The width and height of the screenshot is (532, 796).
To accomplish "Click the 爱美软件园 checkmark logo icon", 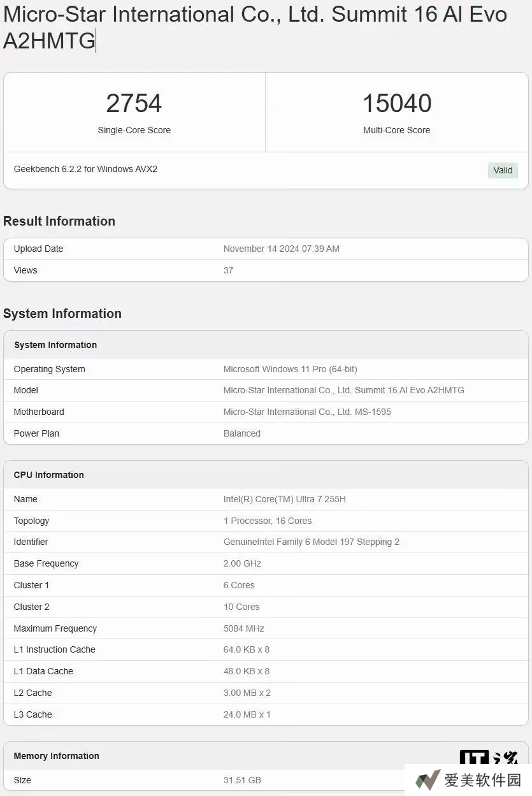I will click(428, 780).
